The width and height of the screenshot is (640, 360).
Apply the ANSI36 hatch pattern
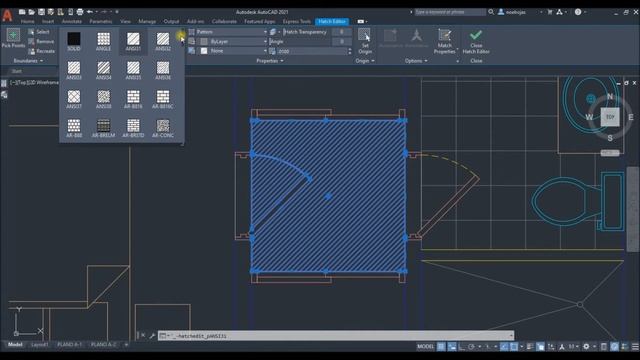163,68
